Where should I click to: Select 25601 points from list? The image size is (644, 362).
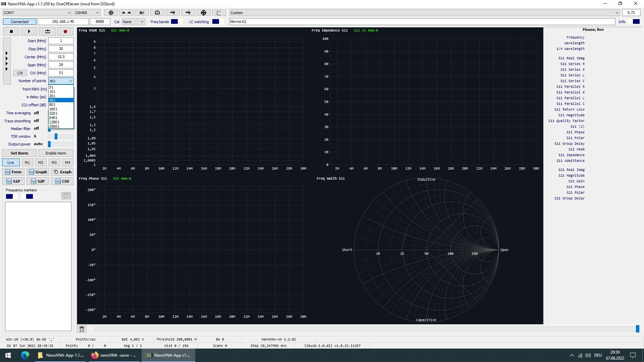61,126
